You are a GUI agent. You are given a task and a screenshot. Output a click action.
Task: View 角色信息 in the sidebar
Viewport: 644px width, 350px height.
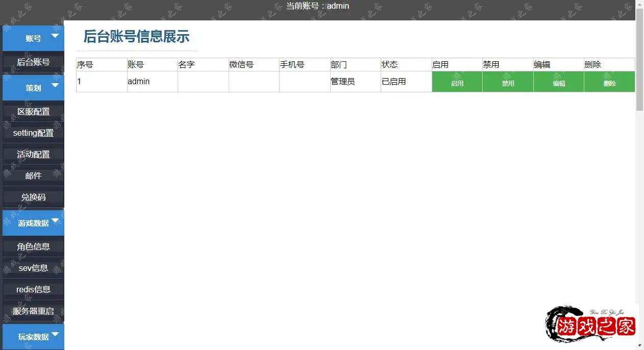coord(33,246)
